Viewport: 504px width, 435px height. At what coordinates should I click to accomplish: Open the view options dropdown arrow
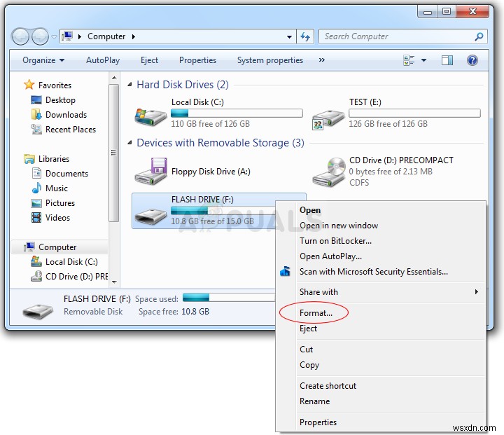pos(423,60)
